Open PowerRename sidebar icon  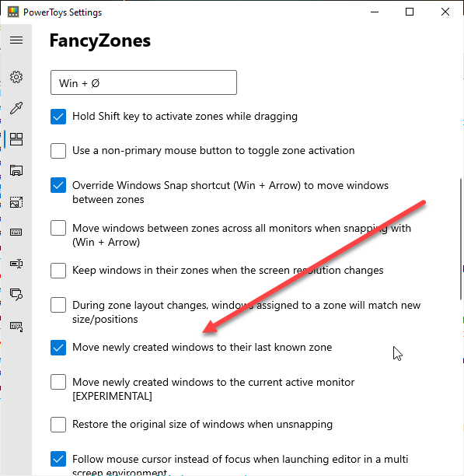pos(16,264)
